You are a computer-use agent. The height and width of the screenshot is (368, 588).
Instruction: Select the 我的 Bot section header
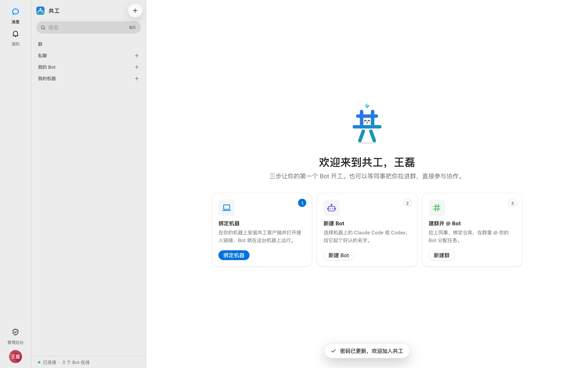click(47, 67)
